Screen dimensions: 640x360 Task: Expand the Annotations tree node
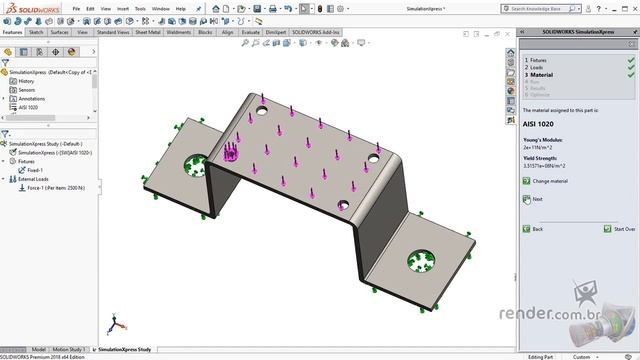tap(4, 99)
